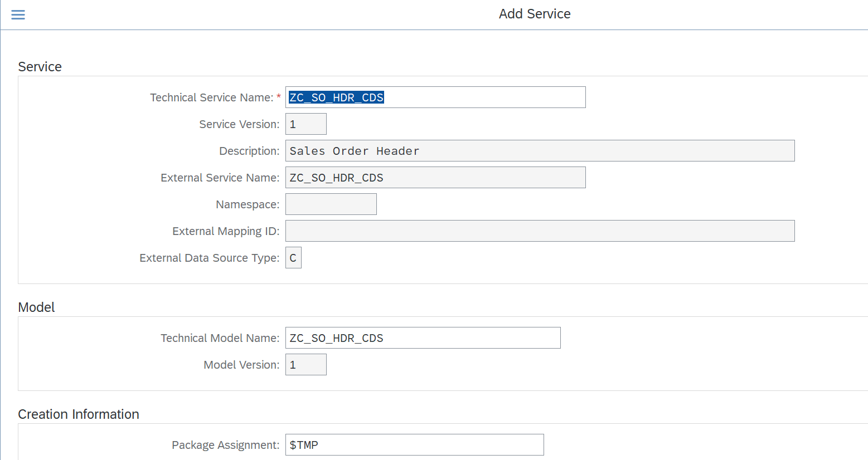Click the Service Version field
Viewport: 868px width, 460px height.
[x=306, y=124]
